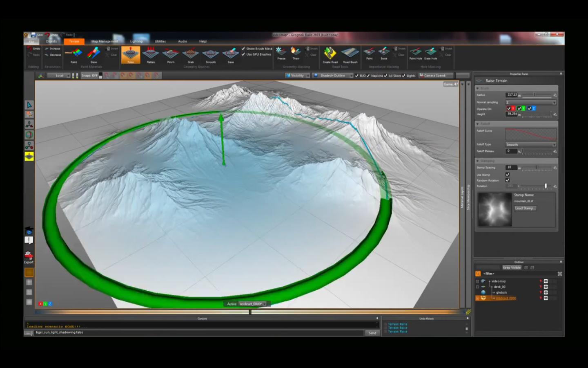Activate the Create Road tool
The height and width of the screenshot is (368, 588).
point(330,54)
